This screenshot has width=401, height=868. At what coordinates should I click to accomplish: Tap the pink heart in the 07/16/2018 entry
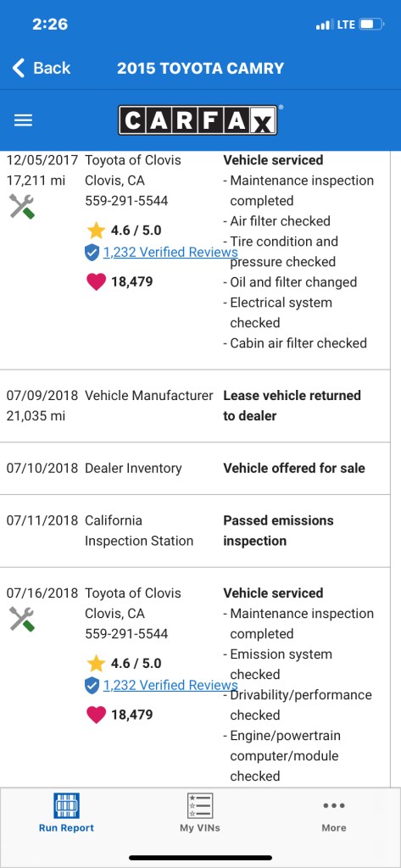(x=96, y=715)
